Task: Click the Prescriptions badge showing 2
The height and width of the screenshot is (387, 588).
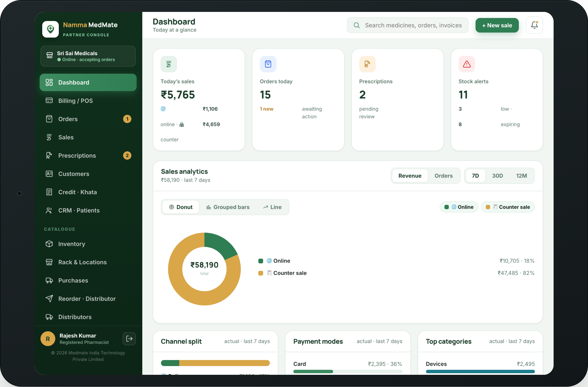Action: point(127,156)
